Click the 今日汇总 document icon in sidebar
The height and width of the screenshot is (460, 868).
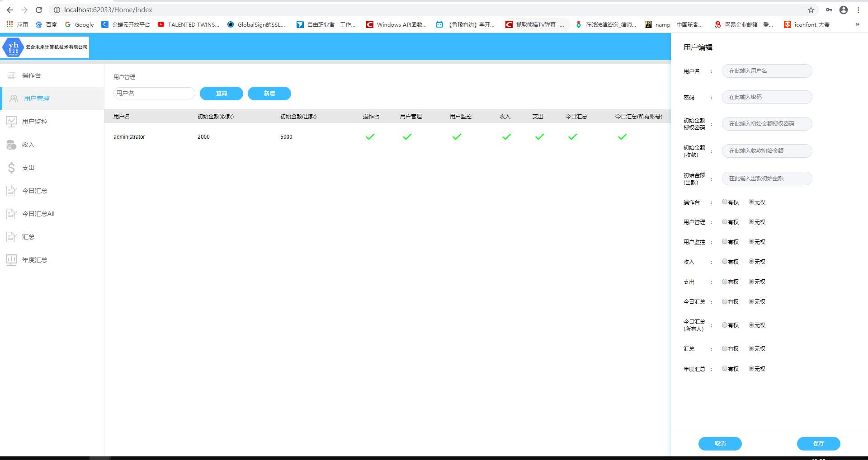tap(11, 191)
